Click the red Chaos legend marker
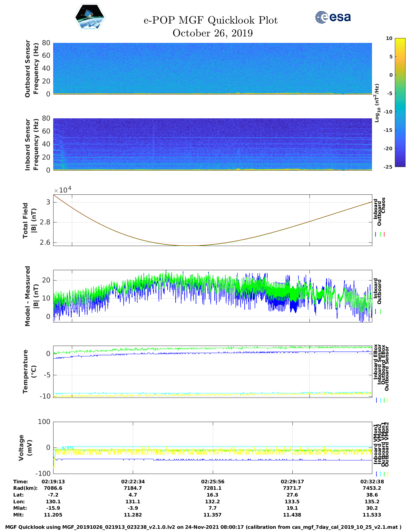 (384, 234)
